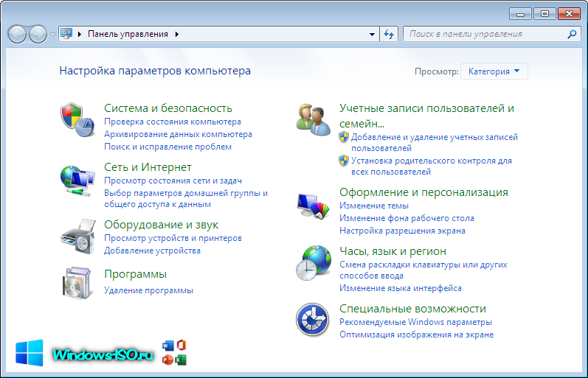Open Оформление и персонализация heading
The image size is (588, 378).
click(x=423, y=192)
